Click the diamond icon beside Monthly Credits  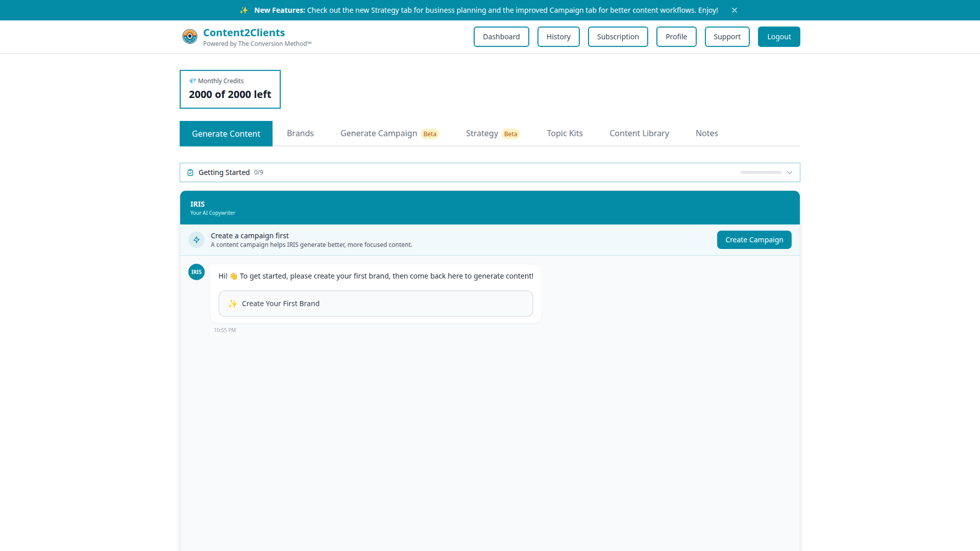click(193, 81)
